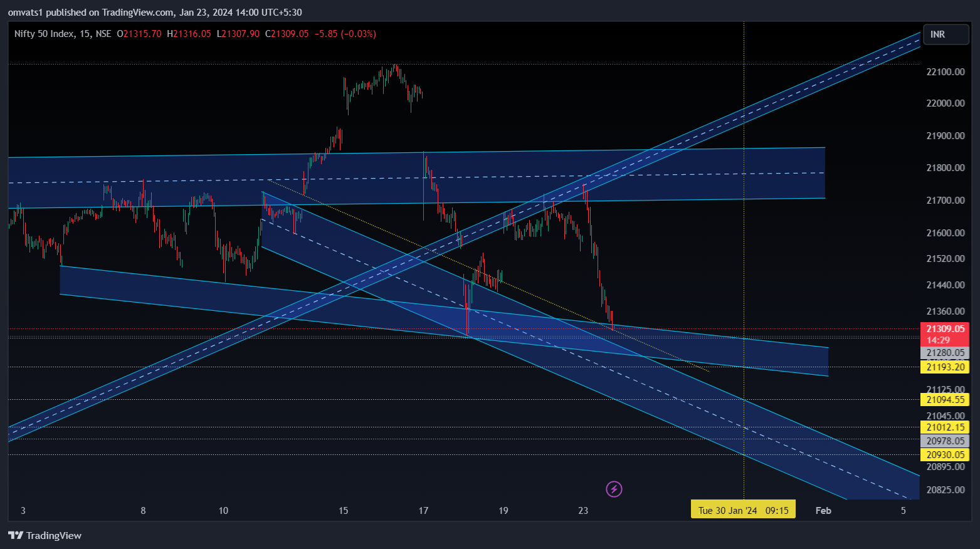980x549 pixels.
Task: Click the publisher text omvats1 published on TradingView.com
Action: pyautogui.click(x=91, y=13)
